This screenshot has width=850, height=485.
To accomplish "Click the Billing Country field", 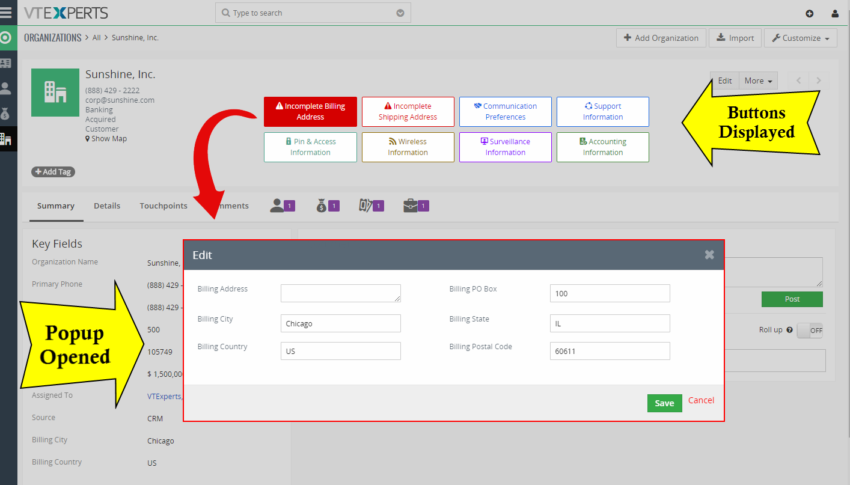I will (340, 351).
